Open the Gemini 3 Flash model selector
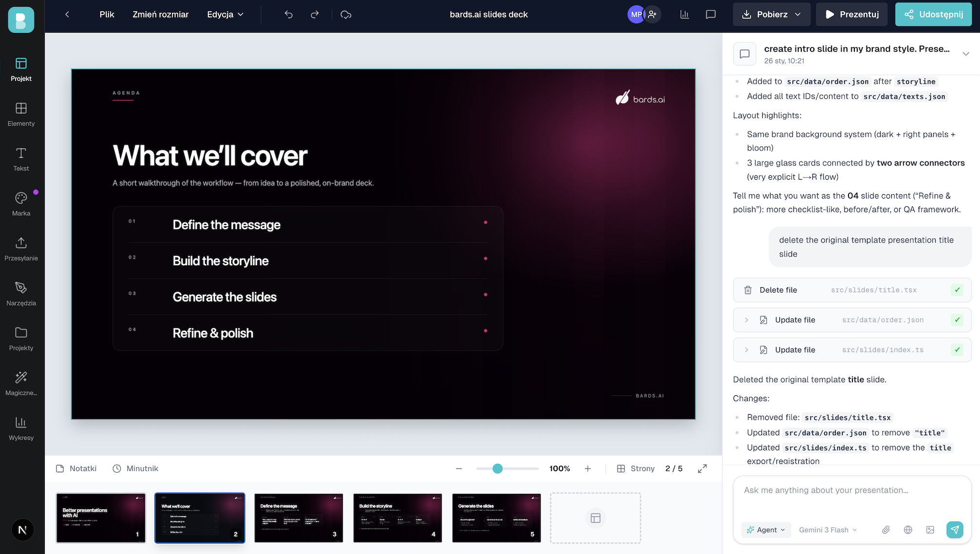This screenshot has width=980, height=554. (828, 530)
